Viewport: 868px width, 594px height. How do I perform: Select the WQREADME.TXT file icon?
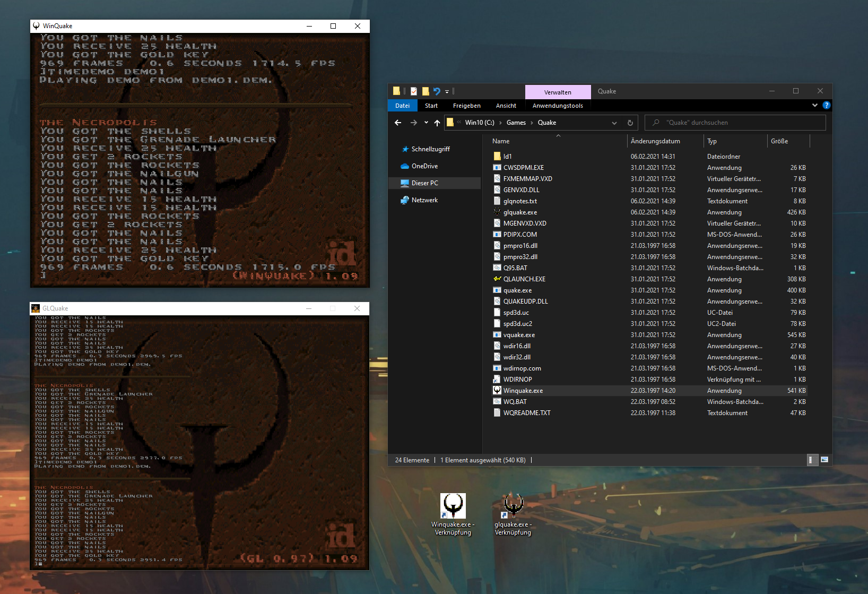(x=497, y=413)
